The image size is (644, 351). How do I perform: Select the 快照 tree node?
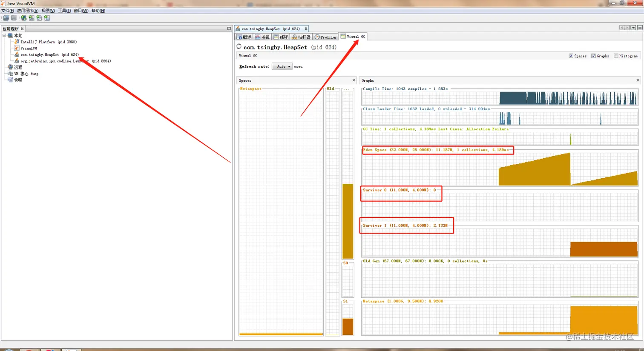pos(18,80)
